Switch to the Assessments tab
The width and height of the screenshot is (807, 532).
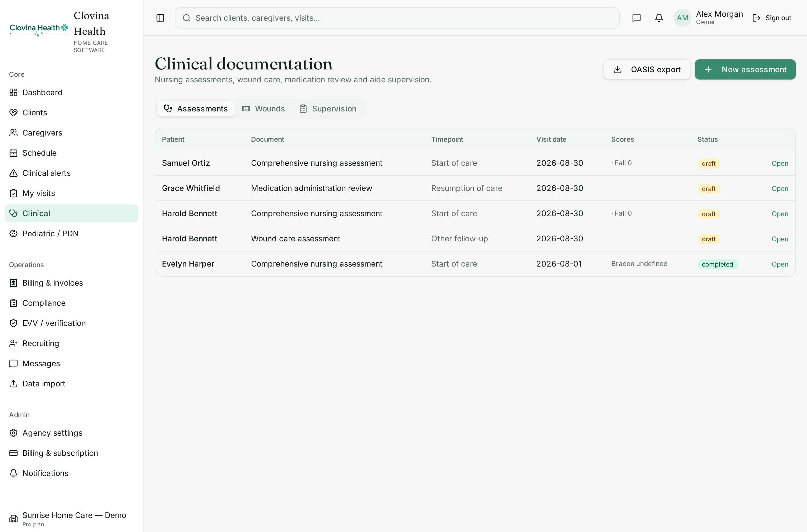[196, 109]
